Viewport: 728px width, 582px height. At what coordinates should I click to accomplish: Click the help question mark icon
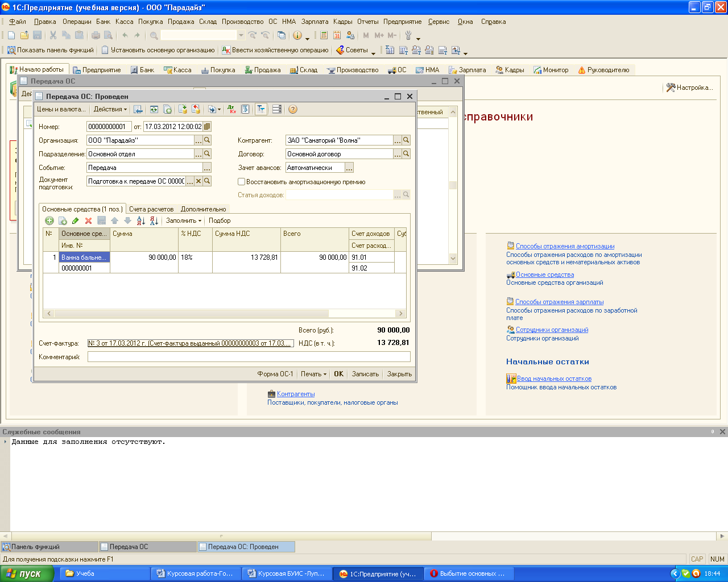coord(293,109)
